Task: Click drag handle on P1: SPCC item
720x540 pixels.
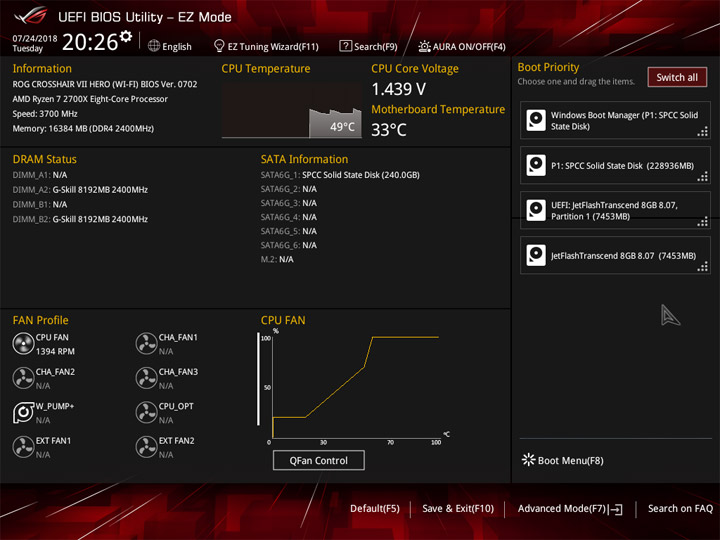Action: [x=703, y=177]
